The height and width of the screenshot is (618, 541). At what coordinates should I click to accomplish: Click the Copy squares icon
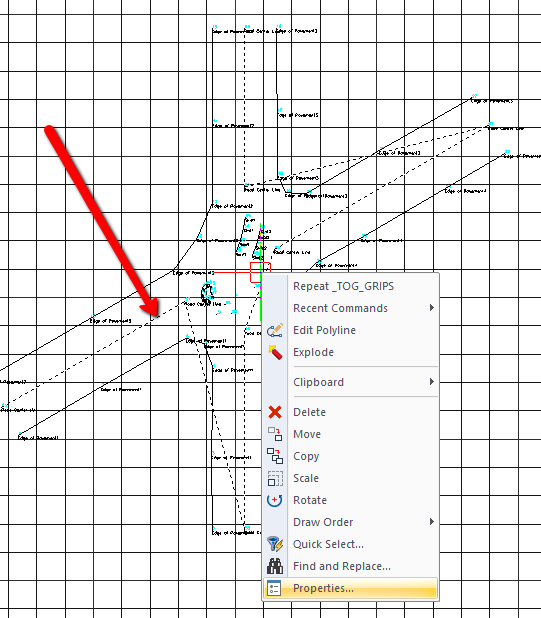tap(275, 456)
